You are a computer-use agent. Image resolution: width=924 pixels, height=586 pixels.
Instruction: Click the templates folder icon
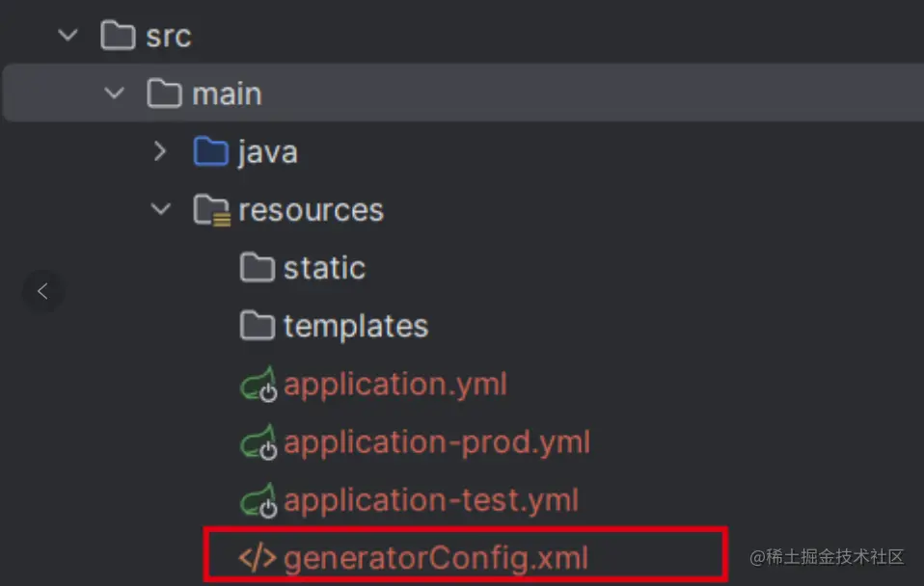(257, 326)
